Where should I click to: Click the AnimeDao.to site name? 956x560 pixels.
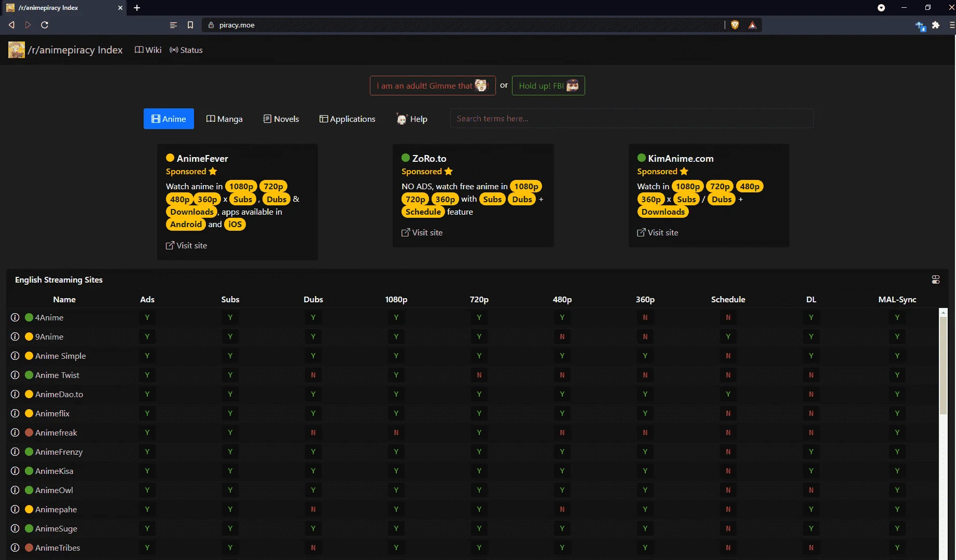(59, 394)
